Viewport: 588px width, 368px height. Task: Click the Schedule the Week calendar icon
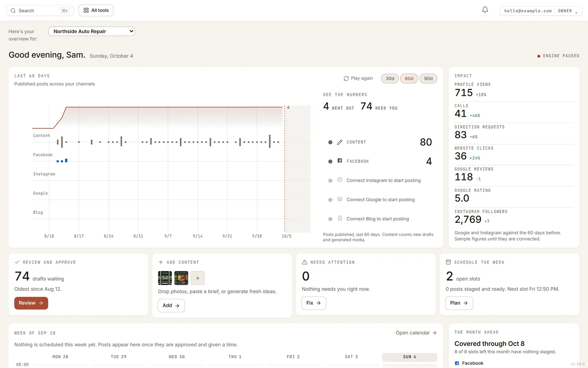tap(448, 262)
